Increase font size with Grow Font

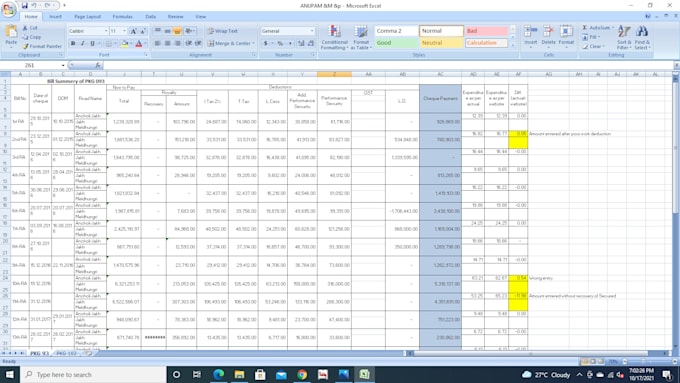(x=134, y=31)
